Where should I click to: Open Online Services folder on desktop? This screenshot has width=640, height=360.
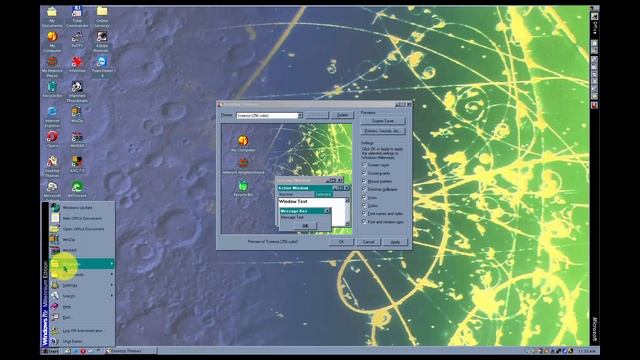click(102, 17)
